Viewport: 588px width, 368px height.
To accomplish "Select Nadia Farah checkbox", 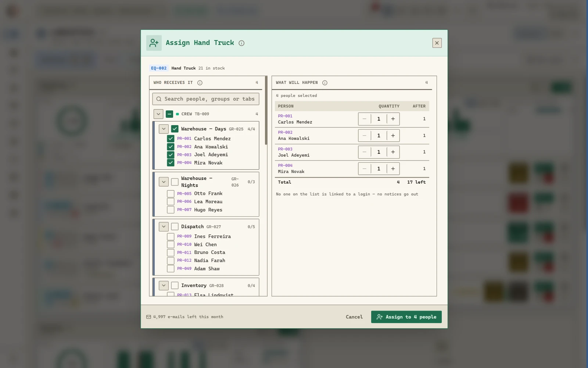I will [171, 261].
